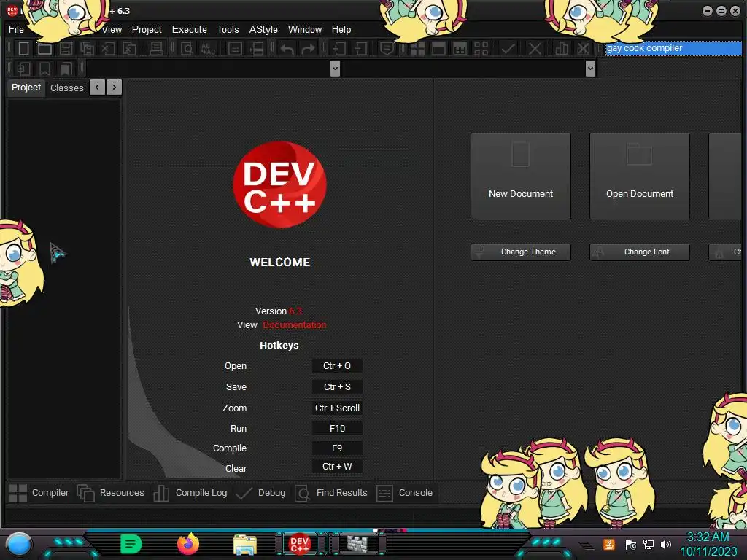Screen dimensions: 747x560
Task: Switch to the Project sidebar tab
Action: [x=26, y=87]
